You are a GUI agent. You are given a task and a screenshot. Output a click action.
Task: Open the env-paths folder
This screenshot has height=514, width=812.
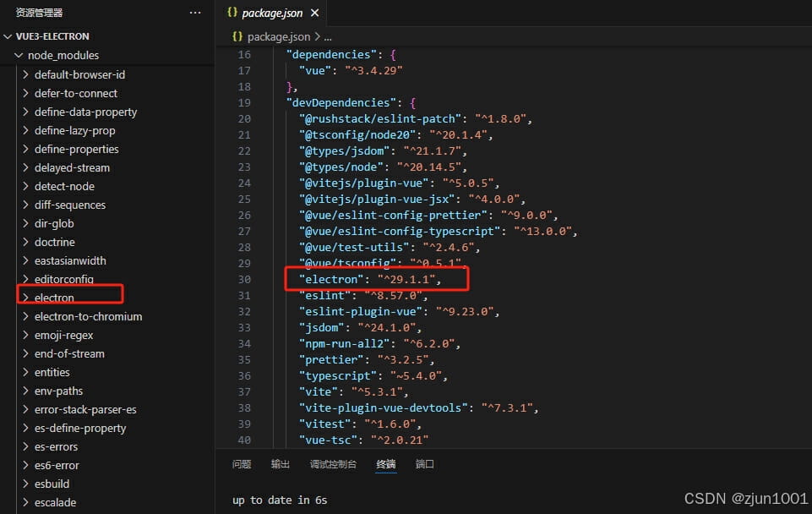tap(58, 391)
